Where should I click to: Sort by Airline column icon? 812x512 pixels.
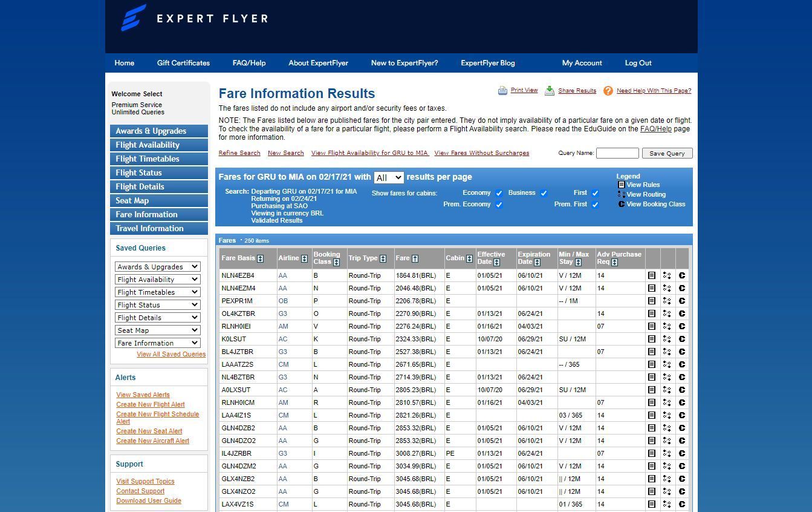pyautogui.click(x=304, y=258)
